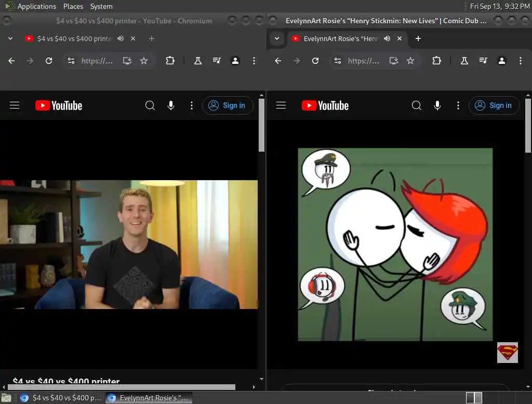
Task: Click the printer video in left window
Action: [x=129, y=244]
